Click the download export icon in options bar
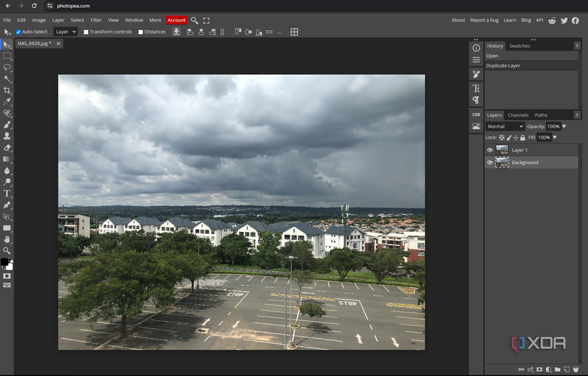The height and width of the screenshot is (376, 588). [176, 32]
